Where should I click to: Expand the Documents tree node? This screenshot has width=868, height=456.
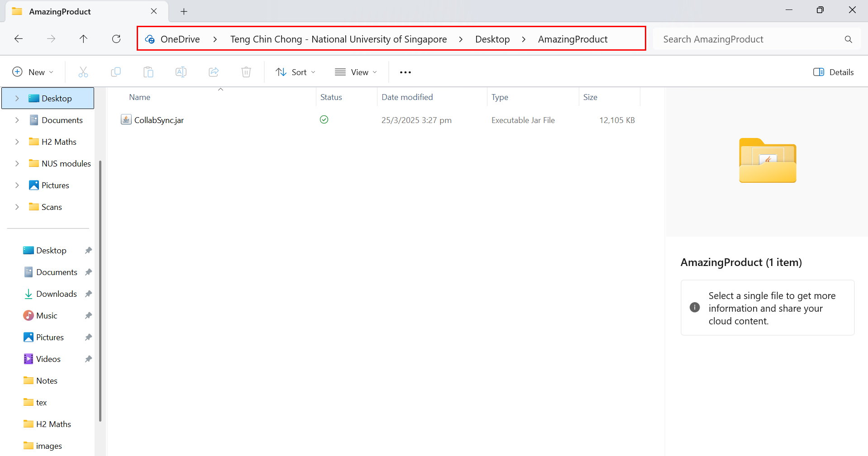pyautogui.click(x=17, y=120)
